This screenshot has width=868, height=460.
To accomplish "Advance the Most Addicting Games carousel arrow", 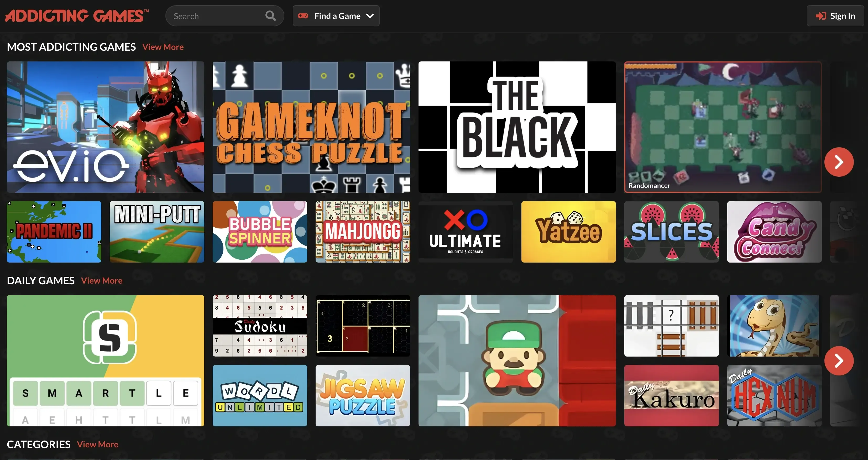I will point(839,162).
